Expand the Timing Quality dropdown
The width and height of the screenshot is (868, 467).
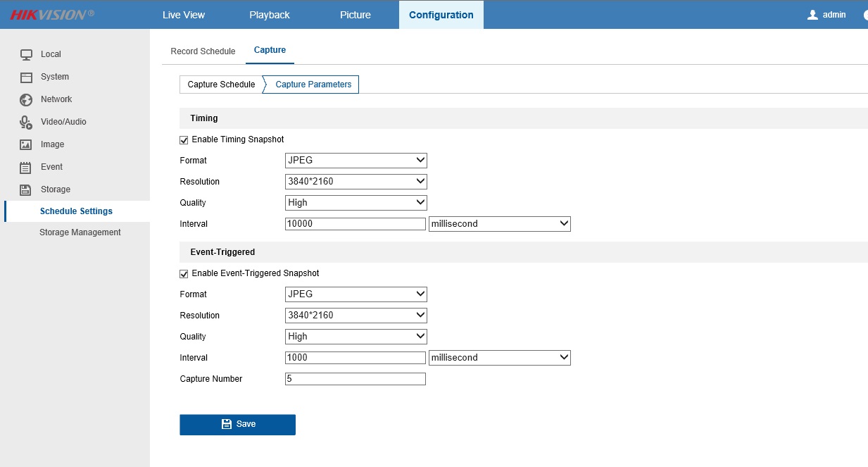pyautogui.click(x=356, y=203)
